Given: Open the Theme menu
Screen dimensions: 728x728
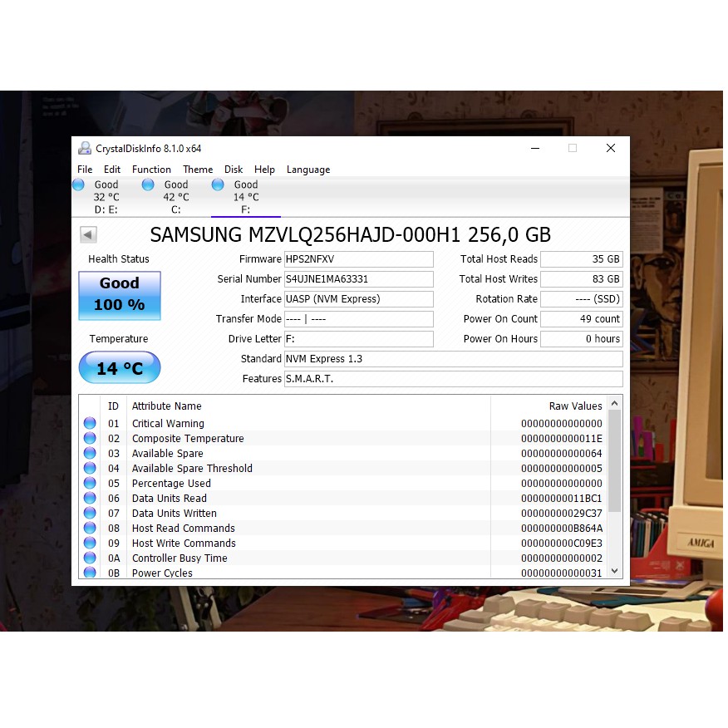Looking at the screenshot, I should click(198, 169).
